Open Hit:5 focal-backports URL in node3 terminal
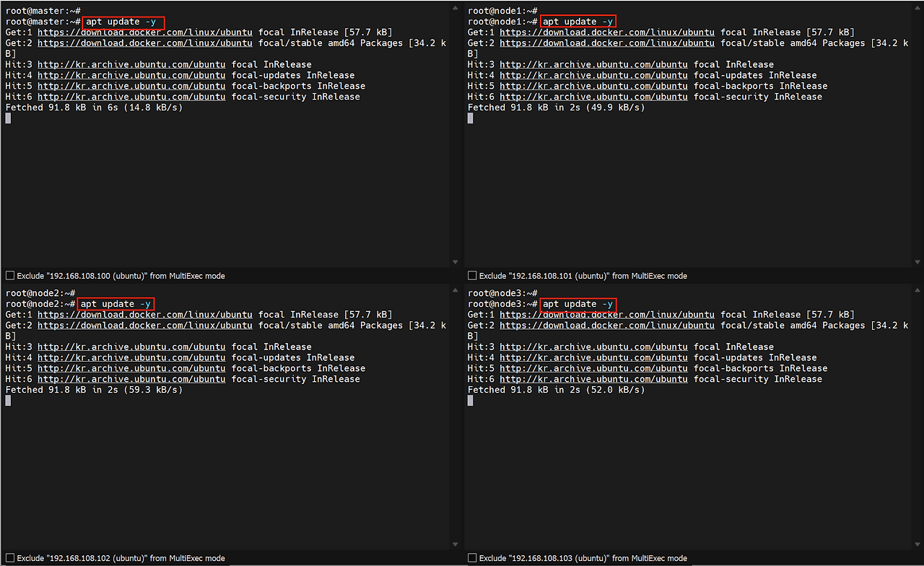Viewport: 924px width, 566px height. [593, 368]
